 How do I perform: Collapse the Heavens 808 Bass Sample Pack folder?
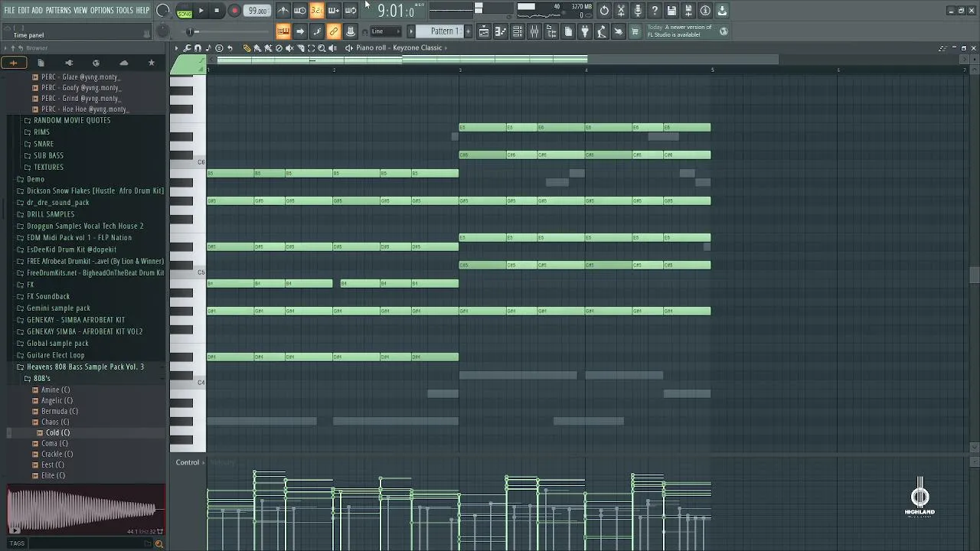pos(85,367)
